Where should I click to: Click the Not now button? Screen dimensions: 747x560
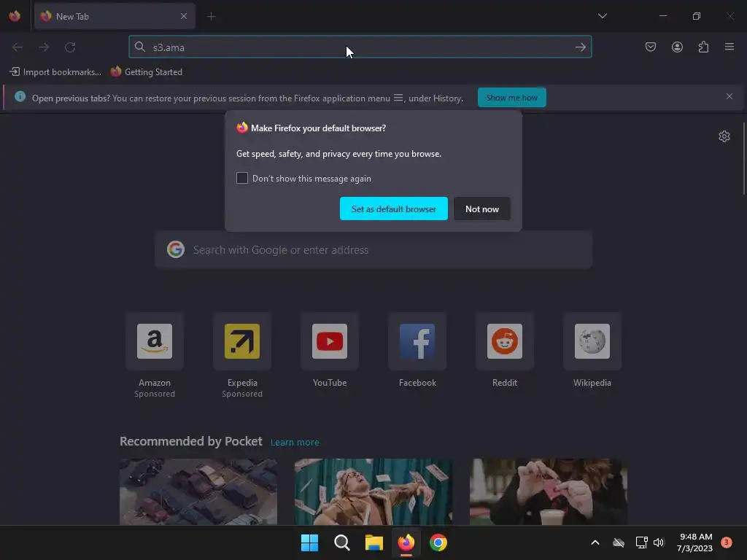tap(482, 209)
